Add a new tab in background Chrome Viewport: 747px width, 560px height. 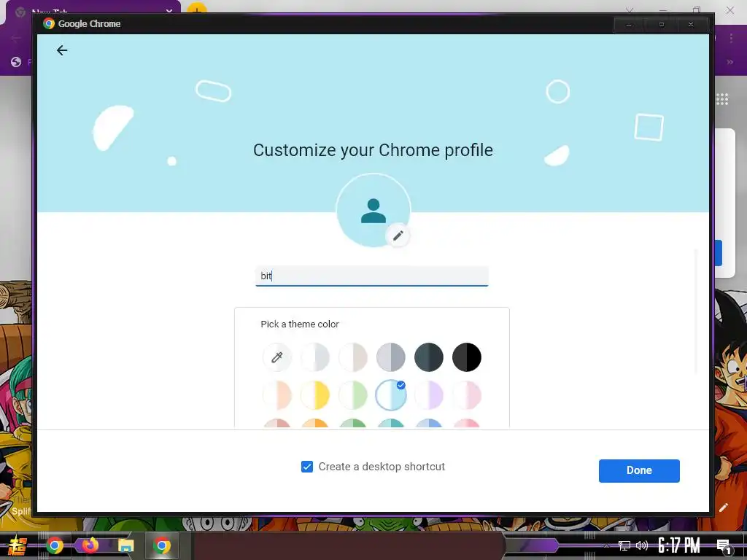click(197, 9)
